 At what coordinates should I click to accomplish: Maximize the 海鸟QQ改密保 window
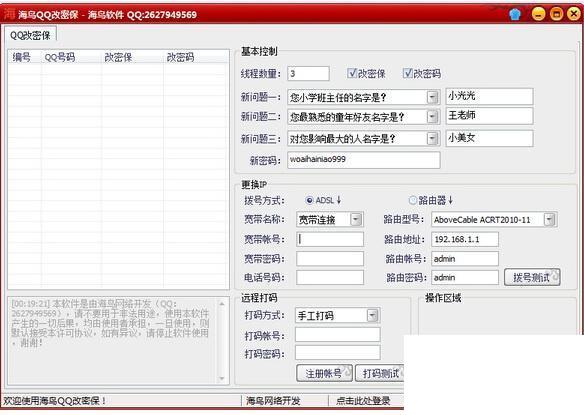point(556,14)
